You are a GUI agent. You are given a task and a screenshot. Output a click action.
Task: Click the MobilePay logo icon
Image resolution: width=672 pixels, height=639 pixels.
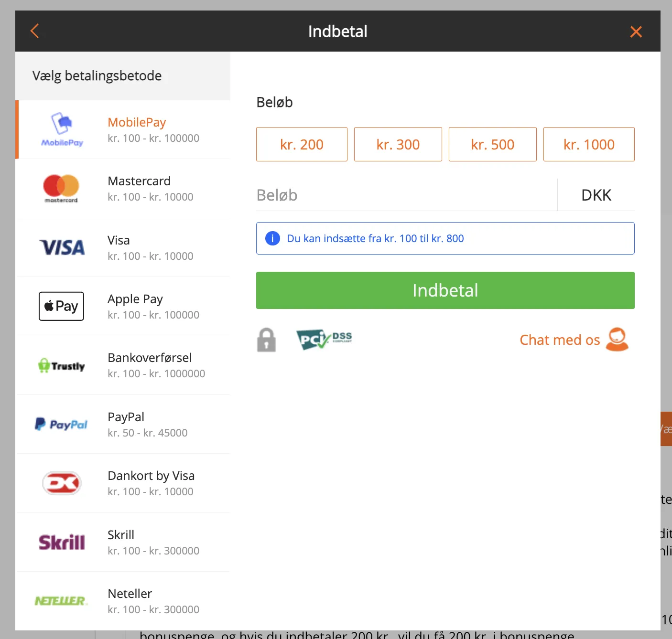[62, 129]
